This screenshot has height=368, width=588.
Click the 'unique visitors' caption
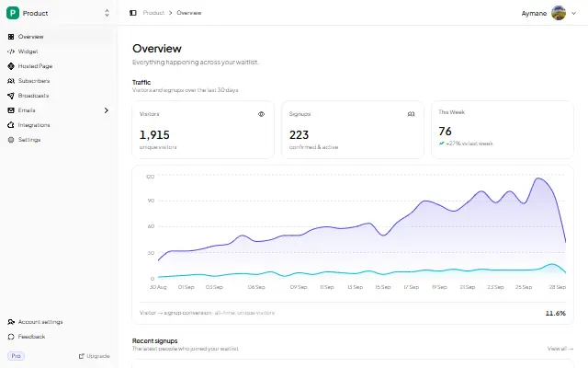(x=158, y=147)
